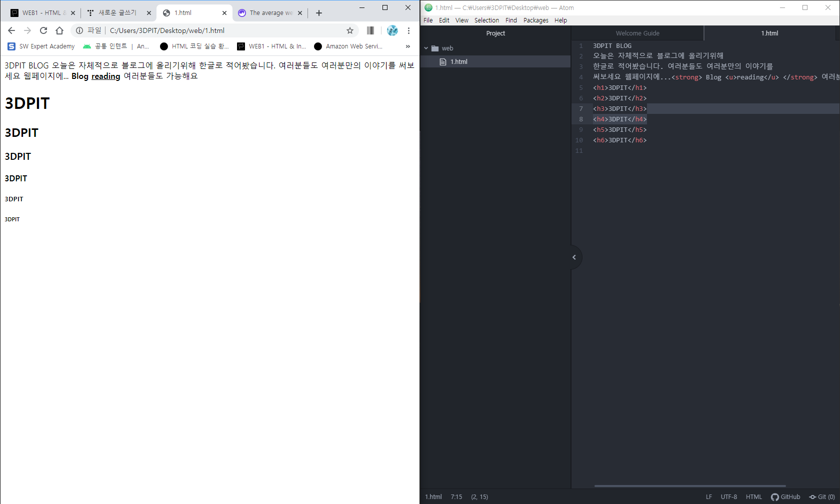The height and width of the screenshot is (504, 840).
Task: Show more bookmarks with the chevron
Action: tap(408, 46)
